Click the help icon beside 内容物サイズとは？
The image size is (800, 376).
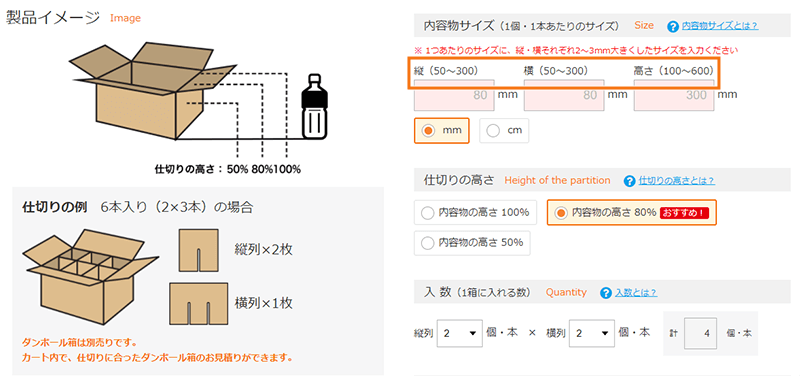(673, 26)
